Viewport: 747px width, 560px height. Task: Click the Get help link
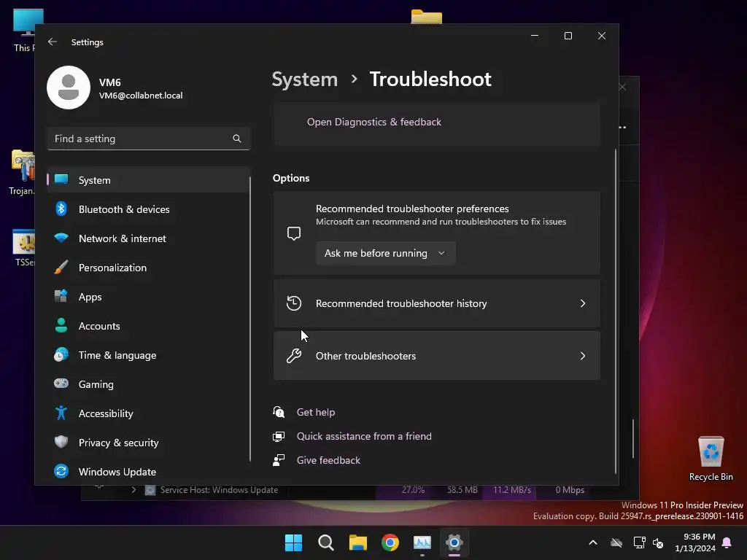tap(315, 412)
